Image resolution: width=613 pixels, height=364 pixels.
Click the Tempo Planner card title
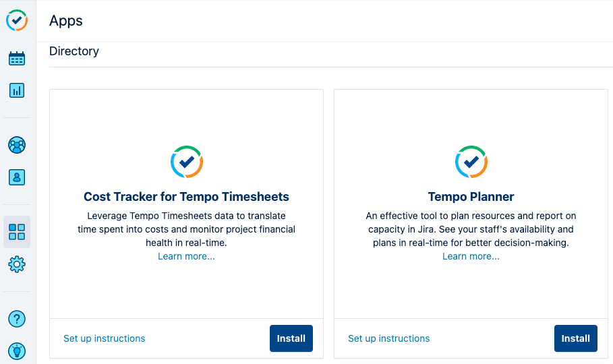[x=471, y=197]
